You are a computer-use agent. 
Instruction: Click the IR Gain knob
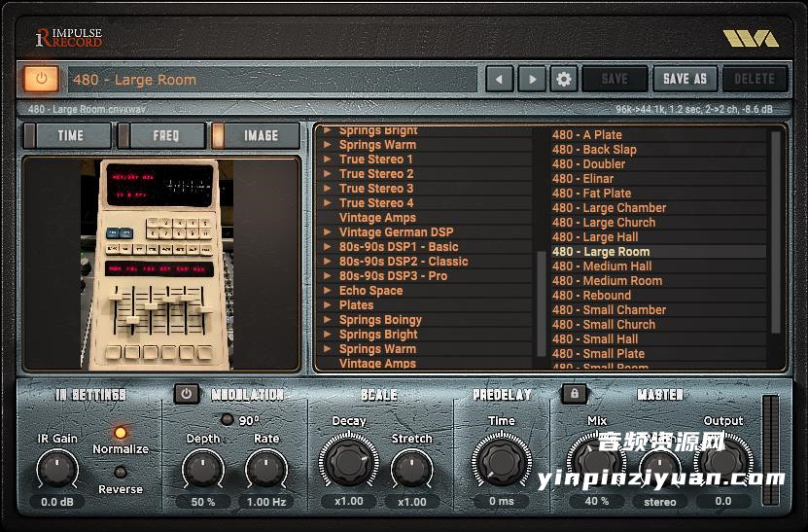(57, 469)
